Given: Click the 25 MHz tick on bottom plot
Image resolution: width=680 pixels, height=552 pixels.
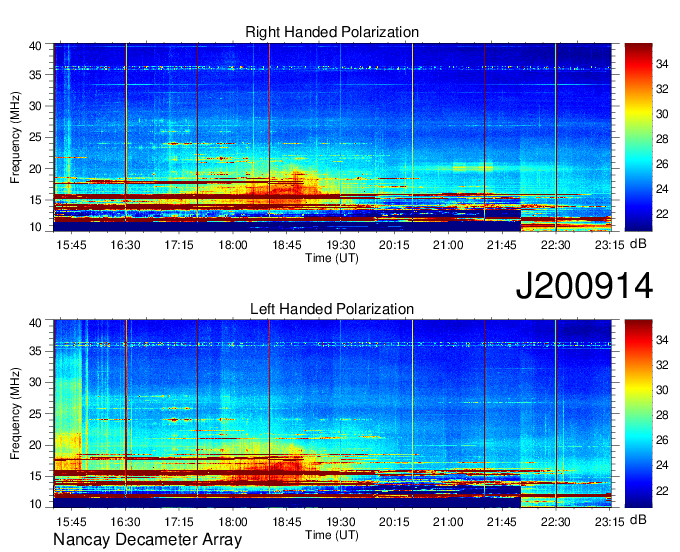Looking at the screenshot, I should pyautogui.click(x=35, y=414).
